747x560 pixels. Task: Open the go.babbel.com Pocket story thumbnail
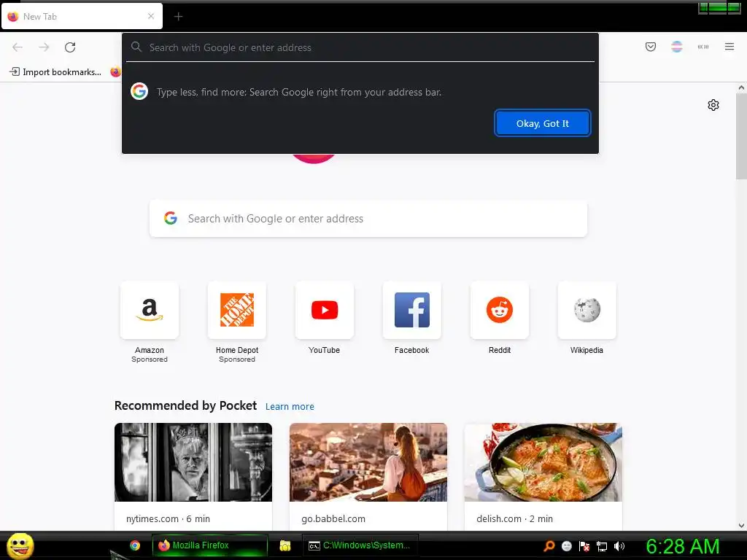point(368,462)
